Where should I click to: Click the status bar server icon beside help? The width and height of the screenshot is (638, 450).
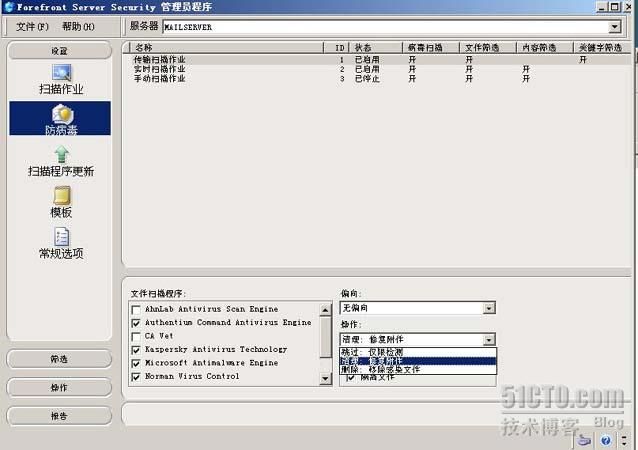pos(584,440)
